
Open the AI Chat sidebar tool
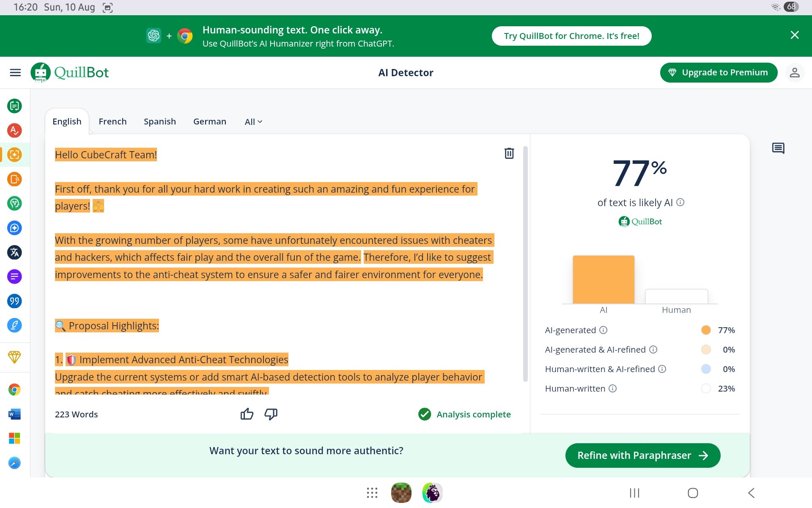pyautogui.click(x=14, y=228)
